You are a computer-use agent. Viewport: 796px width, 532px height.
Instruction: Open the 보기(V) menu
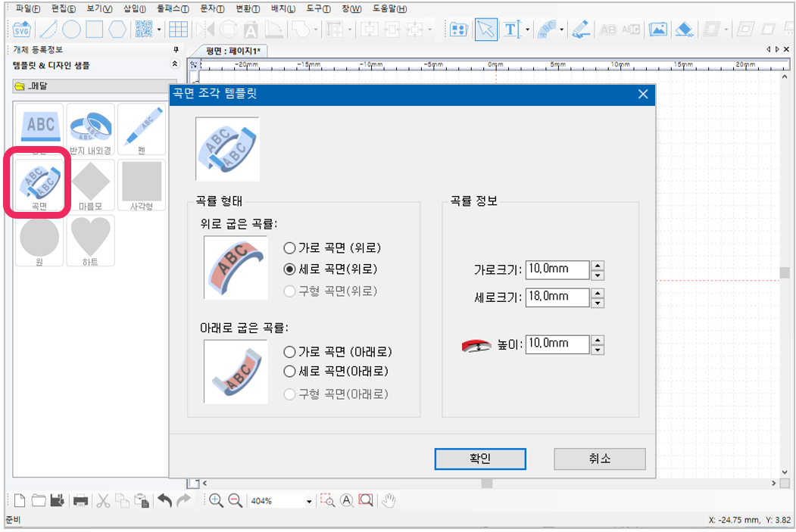pos(99,8)
